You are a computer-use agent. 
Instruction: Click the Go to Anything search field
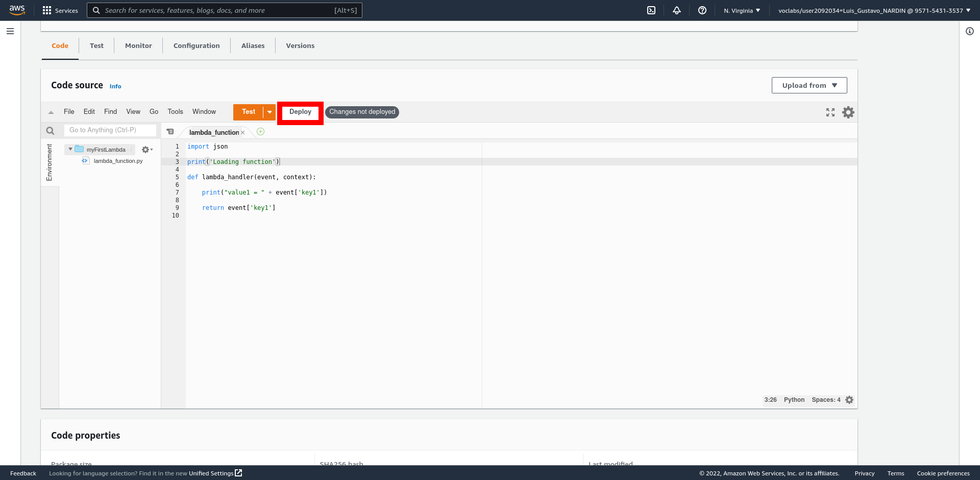(110, 130)
